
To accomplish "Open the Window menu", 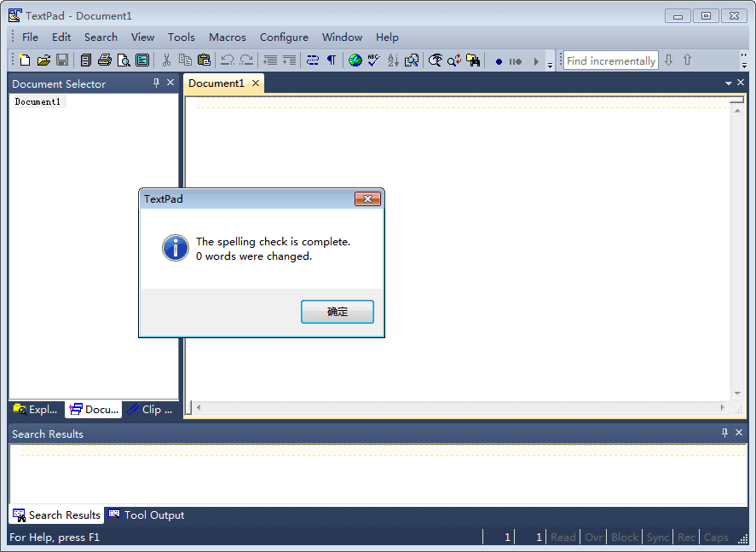I will coord(343,37).
